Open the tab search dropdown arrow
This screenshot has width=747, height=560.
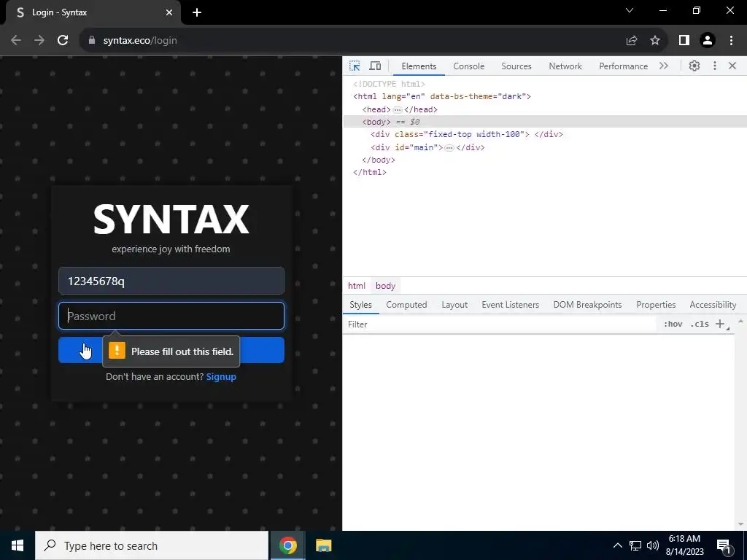coord(630,10)
